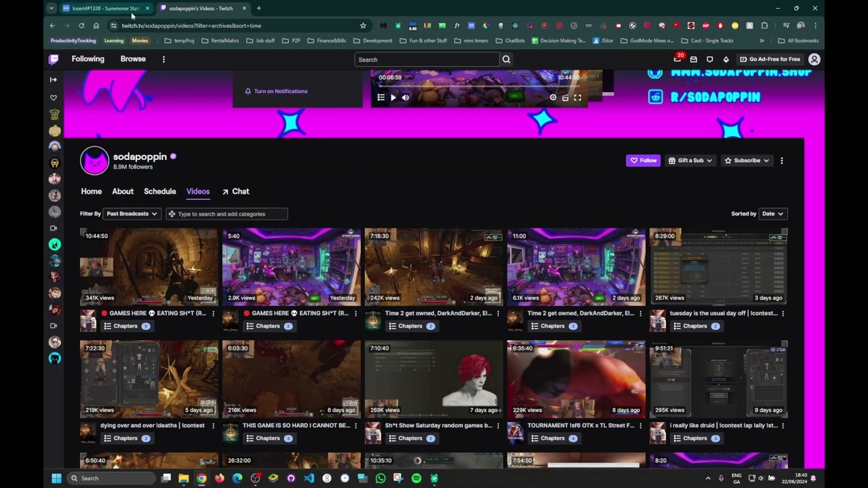Open options for tuesday is the usual day off video
This screenshot has width=868, height=488.
pyautogui.click(x=783, y=313)
